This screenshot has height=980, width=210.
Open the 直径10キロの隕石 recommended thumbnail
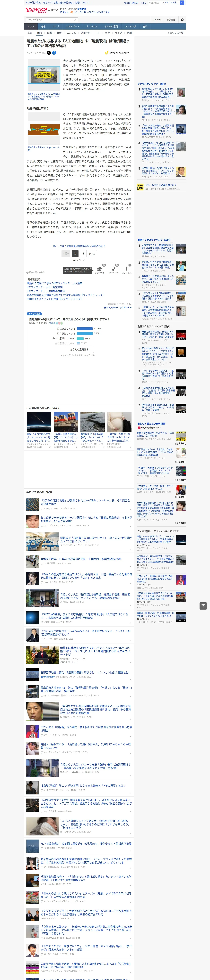[x=39, y=422]
